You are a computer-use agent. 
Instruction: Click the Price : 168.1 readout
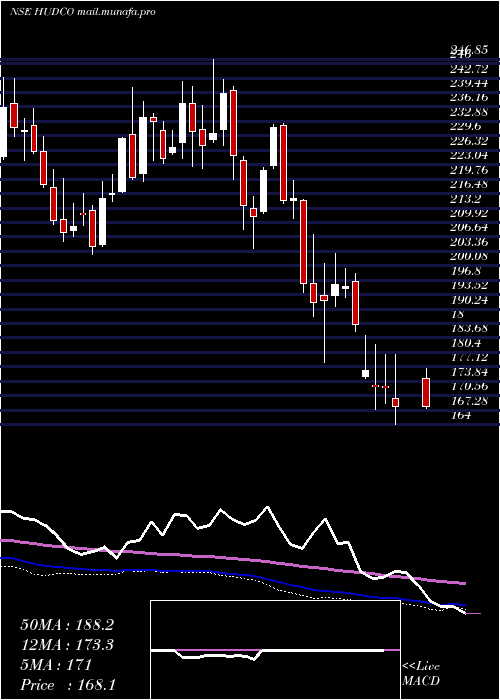[x=68, y=685]
